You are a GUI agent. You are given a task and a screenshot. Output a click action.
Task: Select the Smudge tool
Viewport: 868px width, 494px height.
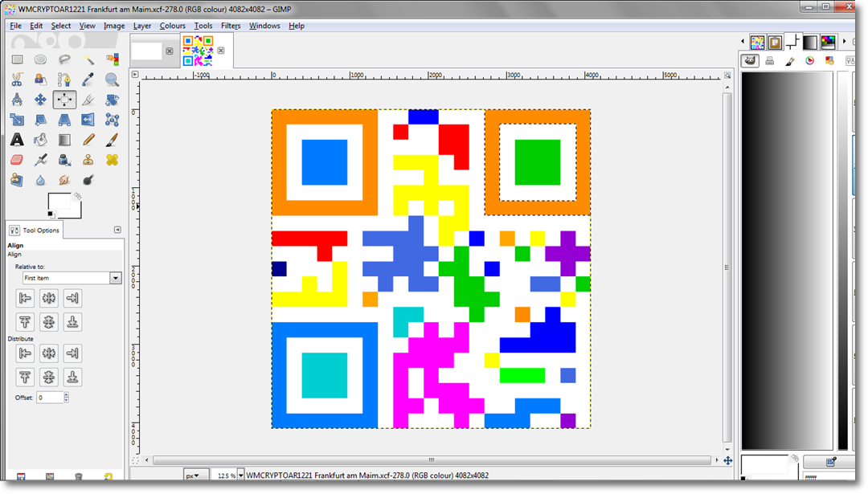[64, 180]
